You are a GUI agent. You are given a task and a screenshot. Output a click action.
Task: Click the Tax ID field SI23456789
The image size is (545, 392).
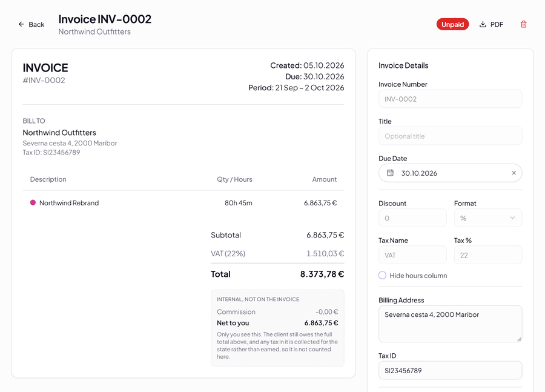450,370
